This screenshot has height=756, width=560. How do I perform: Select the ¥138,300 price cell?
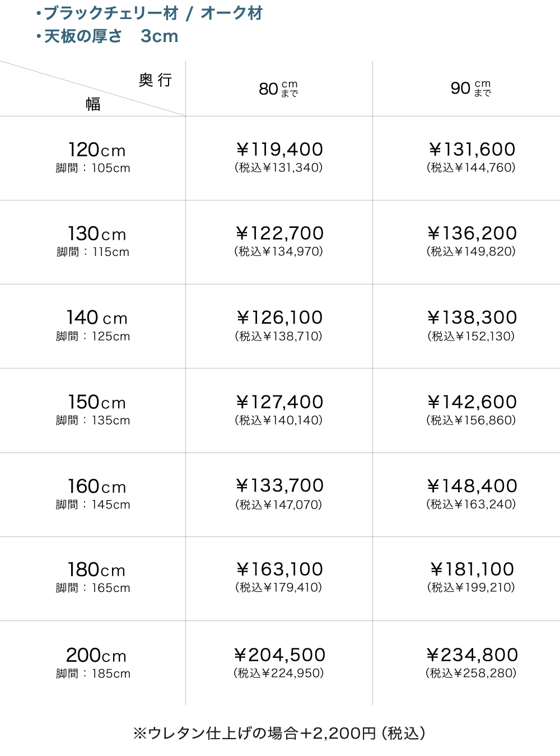click(472, 318)
